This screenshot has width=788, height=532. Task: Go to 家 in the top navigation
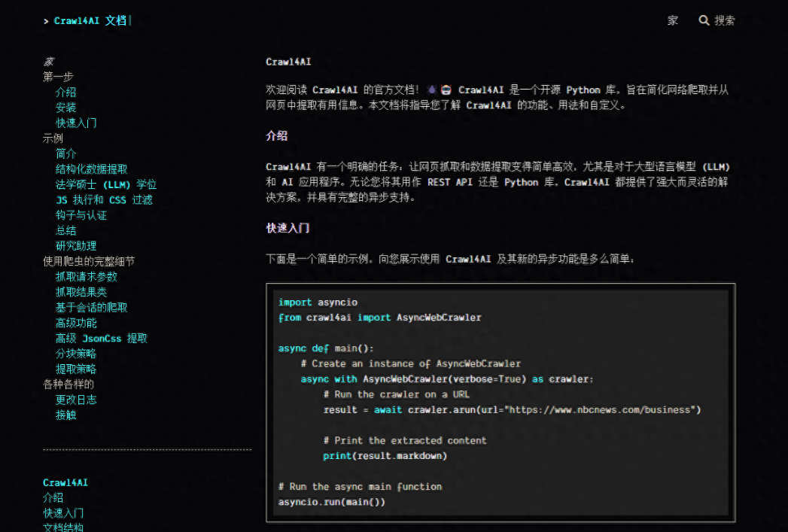(672, 20)
